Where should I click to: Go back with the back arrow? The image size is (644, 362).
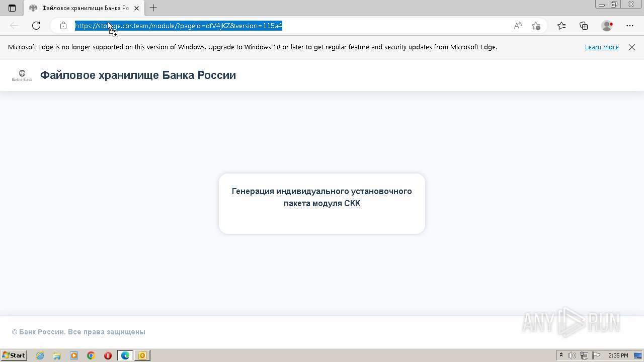click(14, 26)
